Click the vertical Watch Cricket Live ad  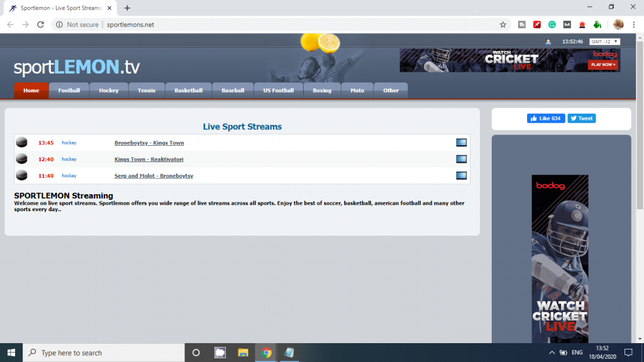click(560, 258)
